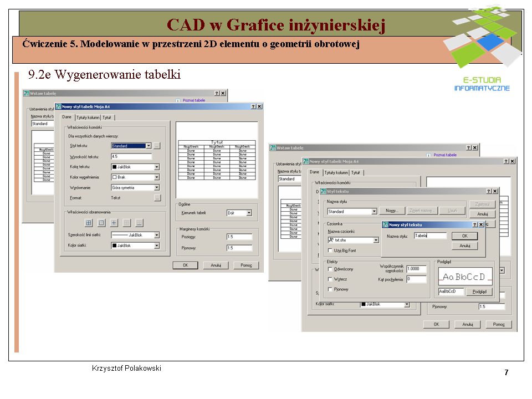The width and height of the screenshot is (532, 399).
Task: Click the inside borders icon in Właściwości obramowania
Action: 114,223
